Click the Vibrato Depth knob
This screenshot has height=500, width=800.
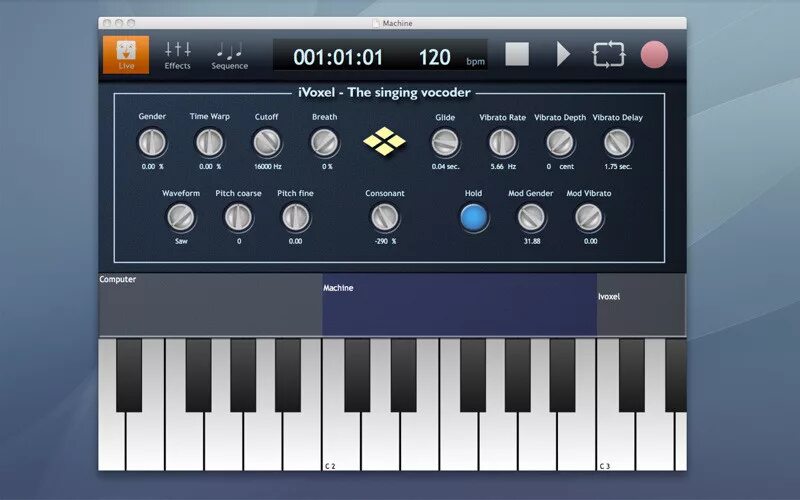pyautogui.click(x=560, y=142)
